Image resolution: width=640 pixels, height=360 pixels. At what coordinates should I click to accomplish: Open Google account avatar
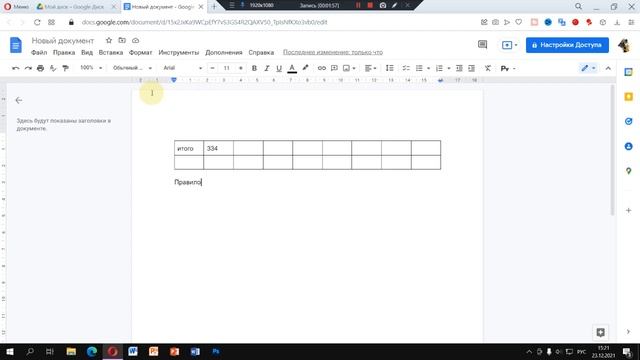coord(624,45)
